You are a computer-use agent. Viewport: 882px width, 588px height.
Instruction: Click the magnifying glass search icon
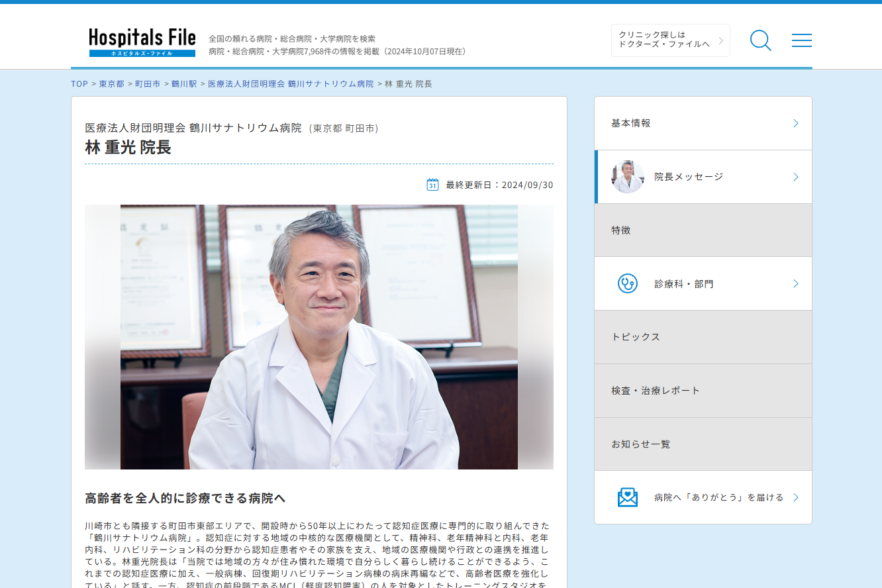[x=760, y=40]
